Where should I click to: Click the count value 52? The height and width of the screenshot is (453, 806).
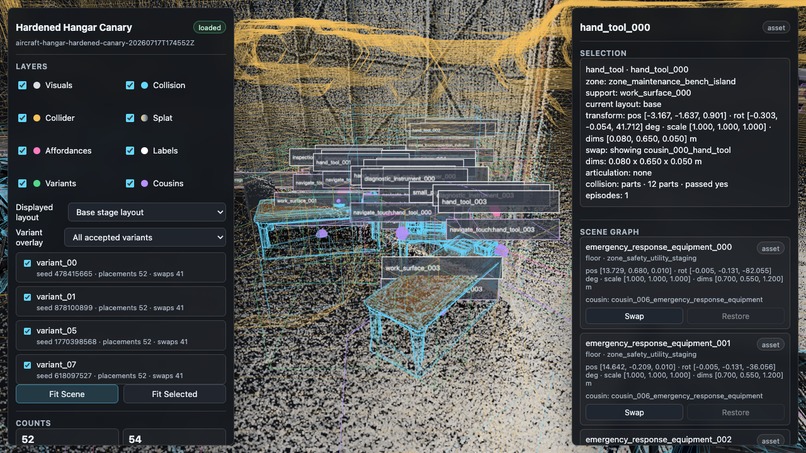click(x=28, y=440)
